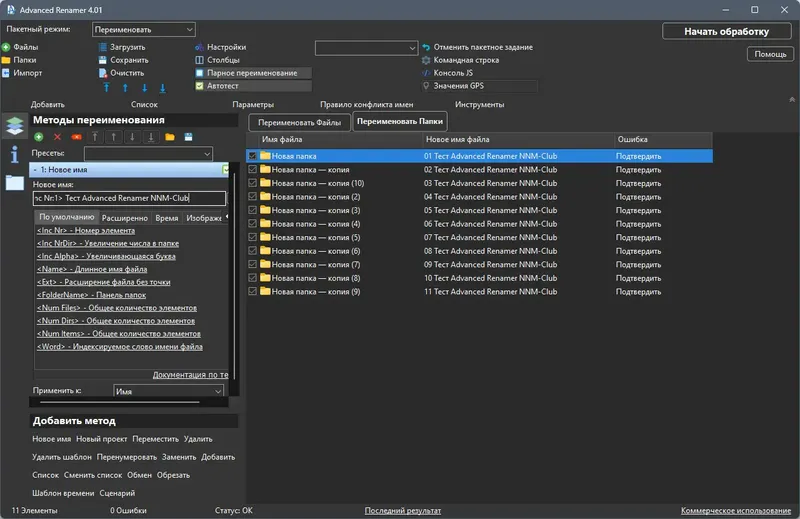Open the Пресеты dropdown
The image size is (800, 519).
(x=148, y=154)
